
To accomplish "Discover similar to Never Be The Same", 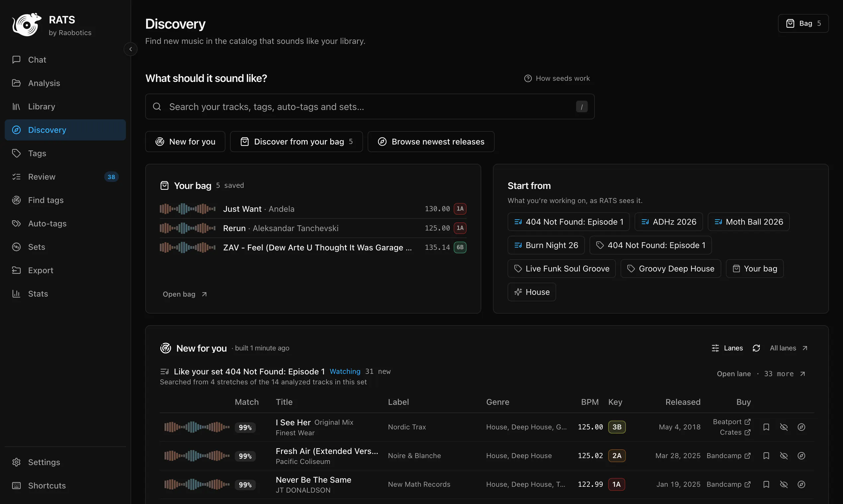I will click(801, 485).
